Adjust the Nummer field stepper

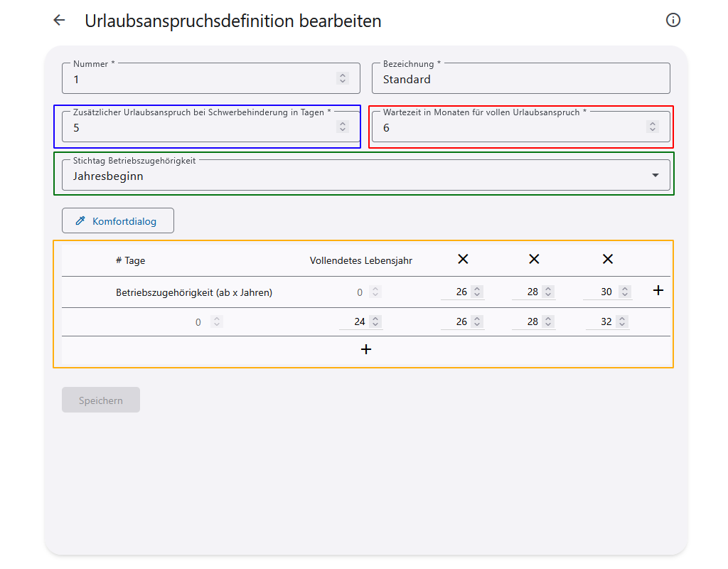pyautogui.click(x=343, y=79)
